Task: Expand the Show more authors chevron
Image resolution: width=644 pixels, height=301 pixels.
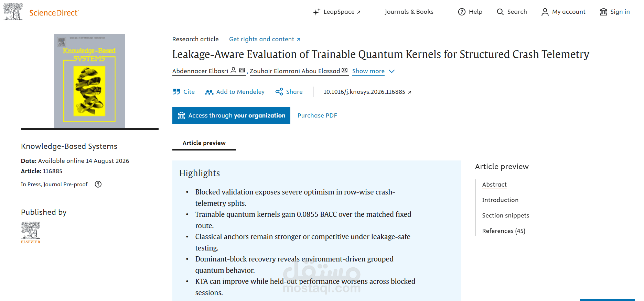Action: (391, 71)
